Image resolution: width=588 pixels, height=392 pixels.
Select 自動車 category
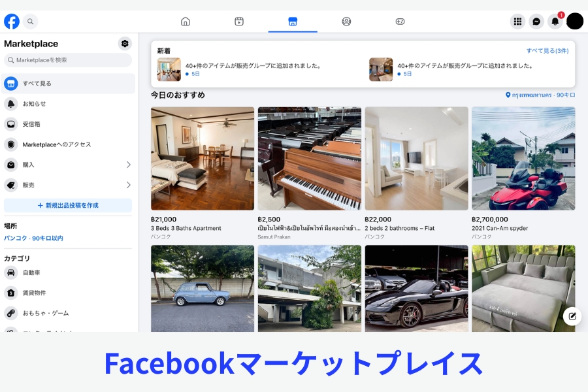coord(68,272)
